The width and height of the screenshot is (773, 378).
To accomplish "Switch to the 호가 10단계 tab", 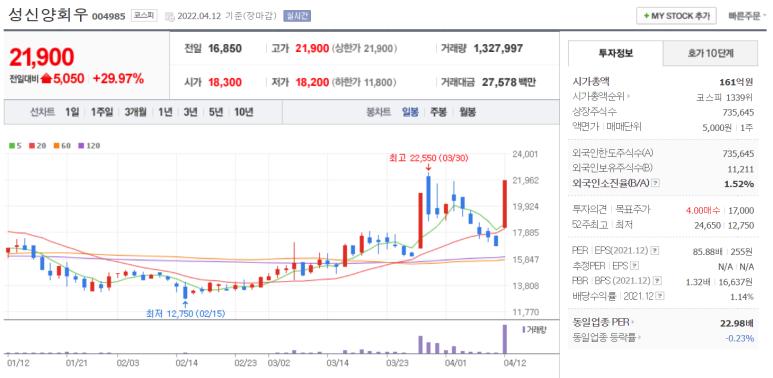I will (710, 53).
